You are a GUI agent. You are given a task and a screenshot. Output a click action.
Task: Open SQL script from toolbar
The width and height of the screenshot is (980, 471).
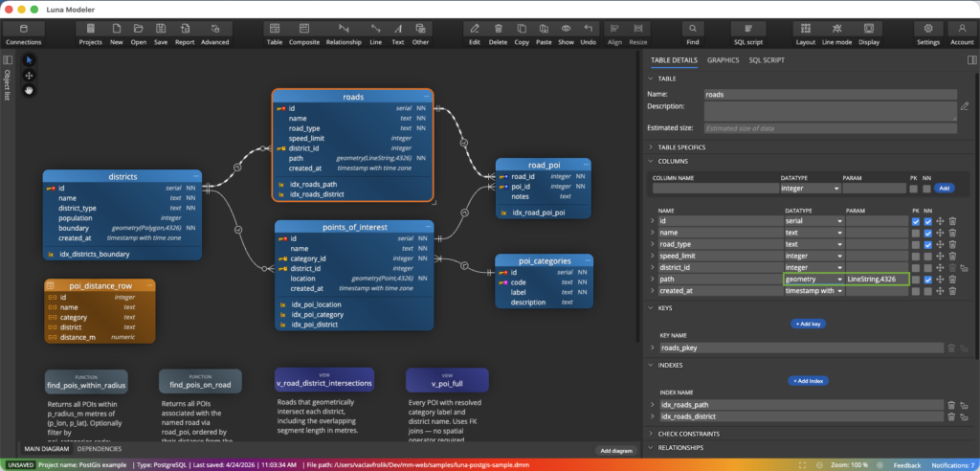pyautogui.click(x=748, y=34)
